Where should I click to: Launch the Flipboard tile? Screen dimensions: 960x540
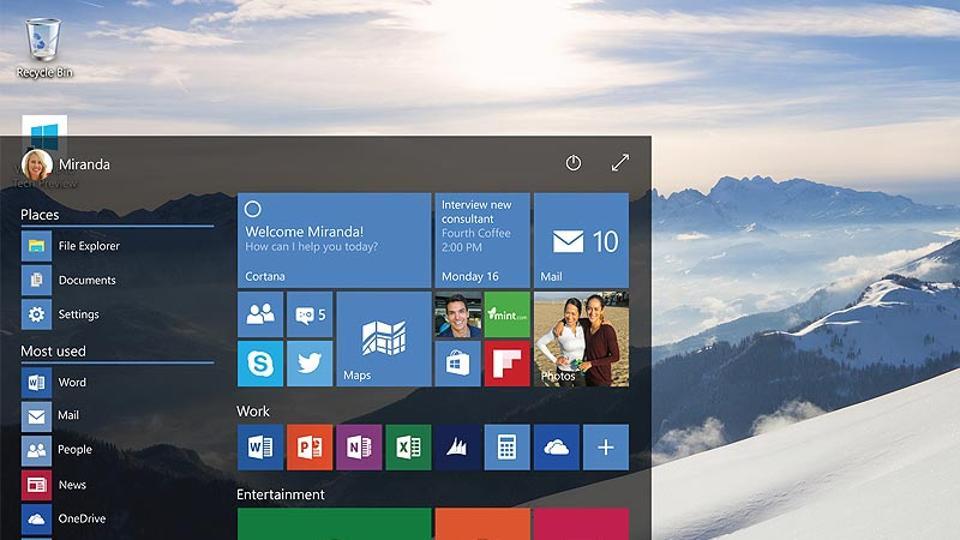coord(507,364)
